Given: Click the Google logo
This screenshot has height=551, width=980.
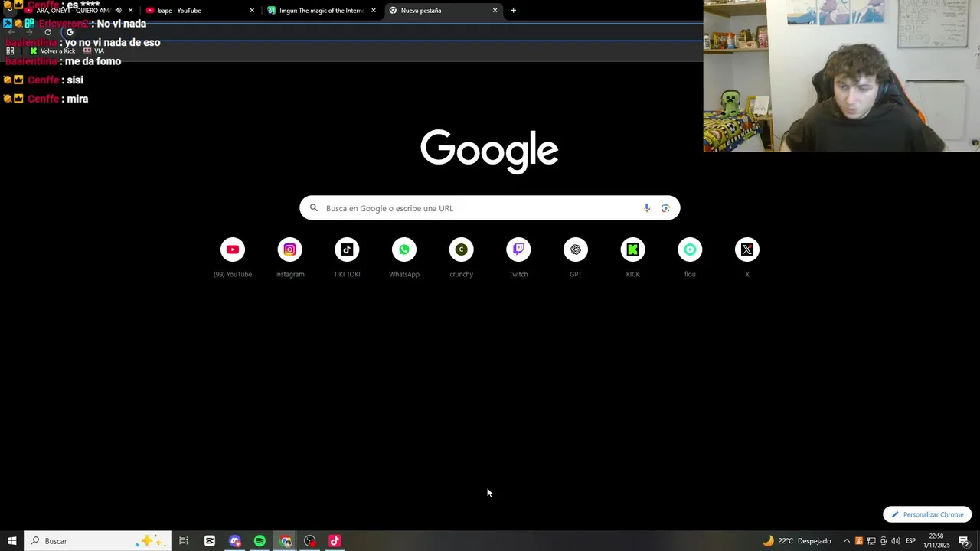Looking at the screenshot, I should (489, 151).
